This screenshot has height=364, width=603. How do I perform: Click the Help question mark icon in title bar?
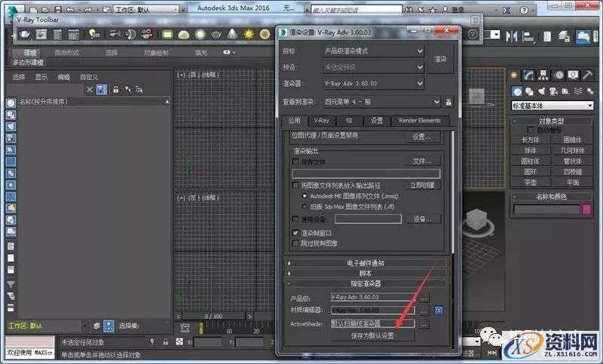(x=524, y=10)
